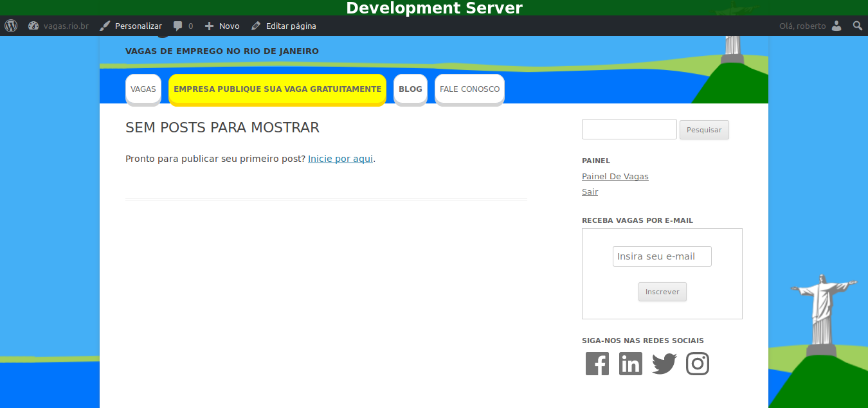Select the VAGAS navigation tab
This screenshot has height=408, width=868.
[143, 89]
